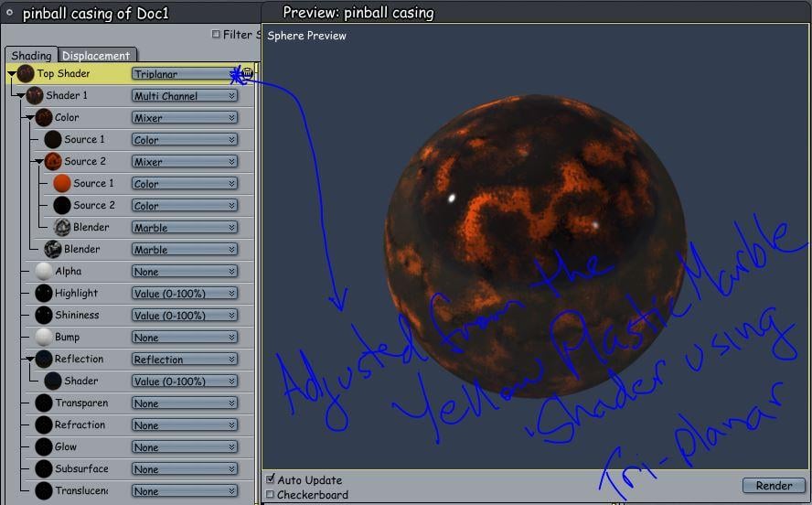812x505 pixels.
Task: Select the 'Shininess' tree label
Action: point(77,315)
